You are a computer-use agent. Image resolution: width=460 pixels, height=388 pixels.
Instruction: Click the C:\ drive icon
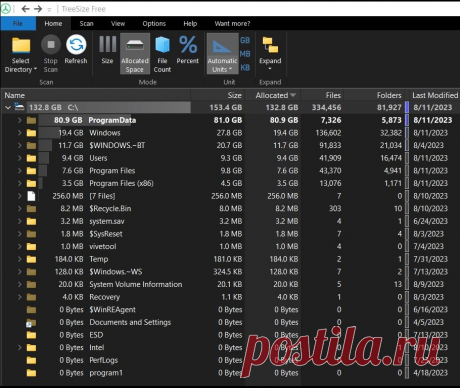(x=19, y=107)
